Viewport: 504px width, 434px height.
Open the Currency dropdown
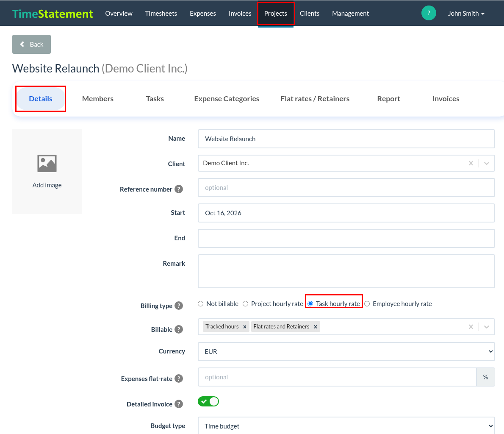tap(346, 352)
